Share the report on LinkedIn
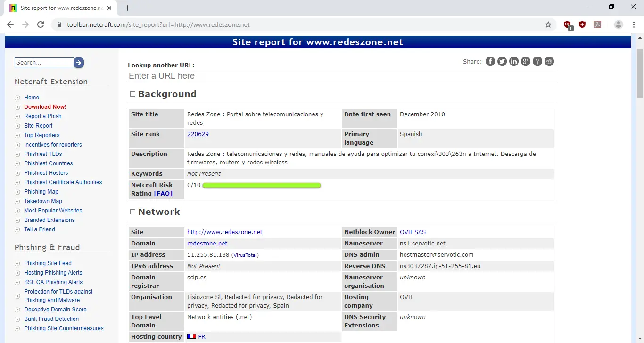Screen dimensions: 644x343 click(x=514, y=61)
